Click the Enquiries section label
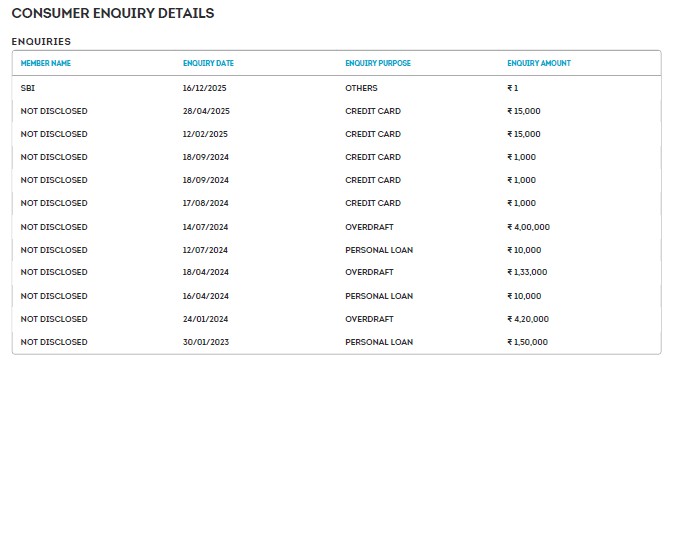Image resolution: width=677 pixels, height=547 pixels. click(x=41, y=41)
